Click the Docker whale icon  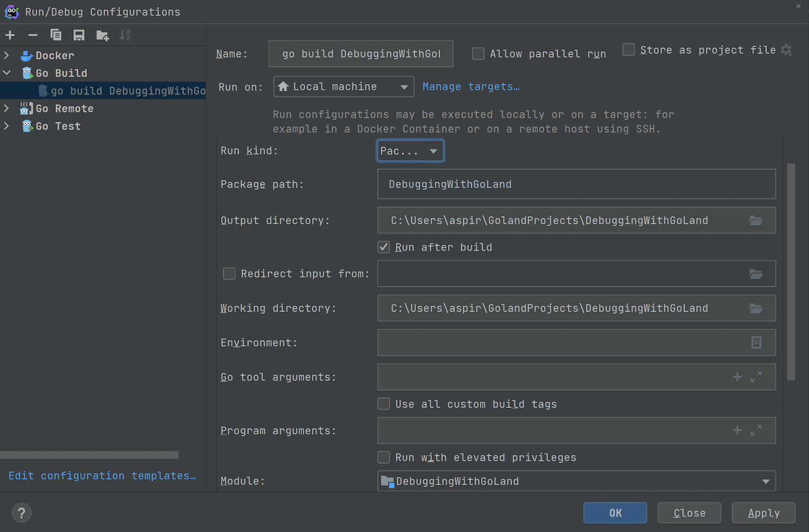(x=26, y=56)
